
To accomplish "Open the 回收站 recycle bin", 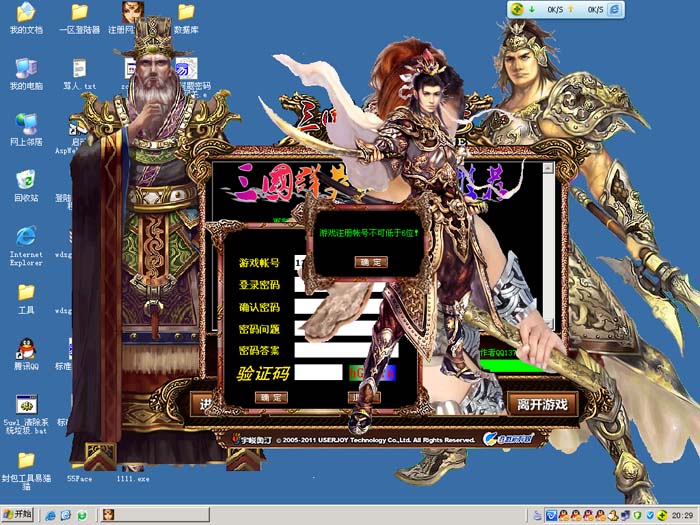I will pyautogui.click(x=25, y=181).
